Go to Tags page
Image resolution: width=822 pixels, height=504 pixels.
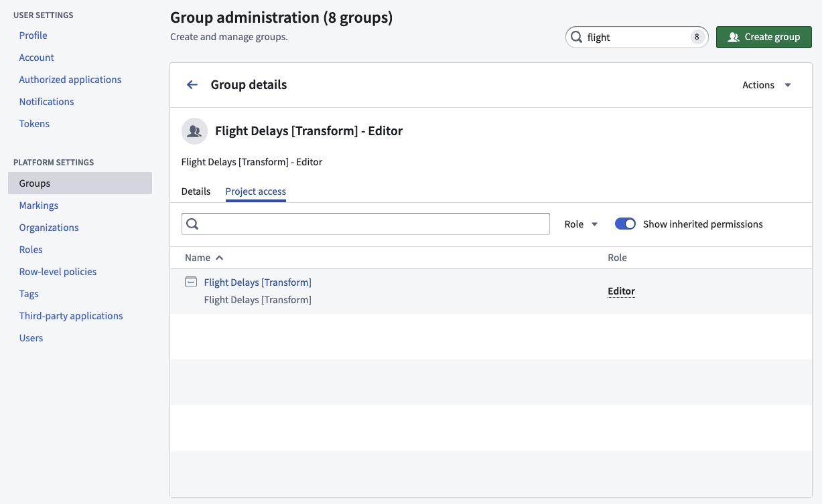coord(29,294)
